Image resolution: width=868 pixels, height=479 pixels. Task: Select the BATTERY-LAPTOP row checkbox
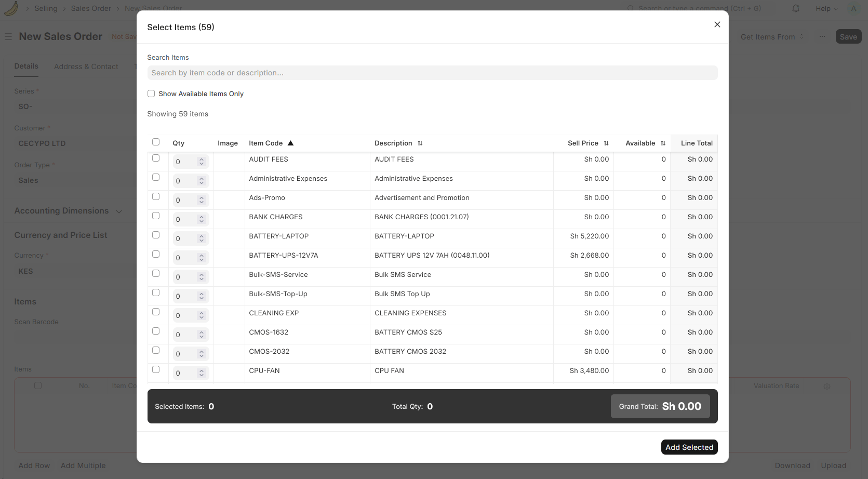tap(156, 235)
